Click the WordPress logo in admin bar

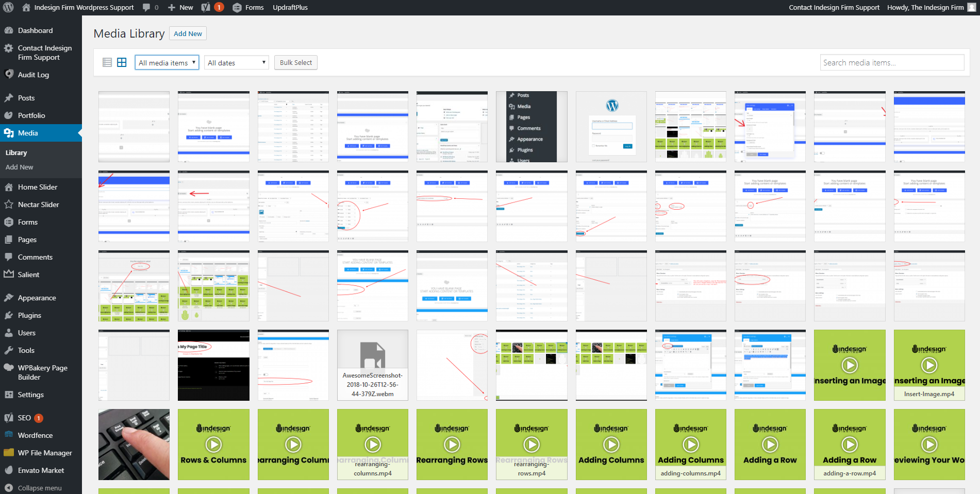pos(8,7)
